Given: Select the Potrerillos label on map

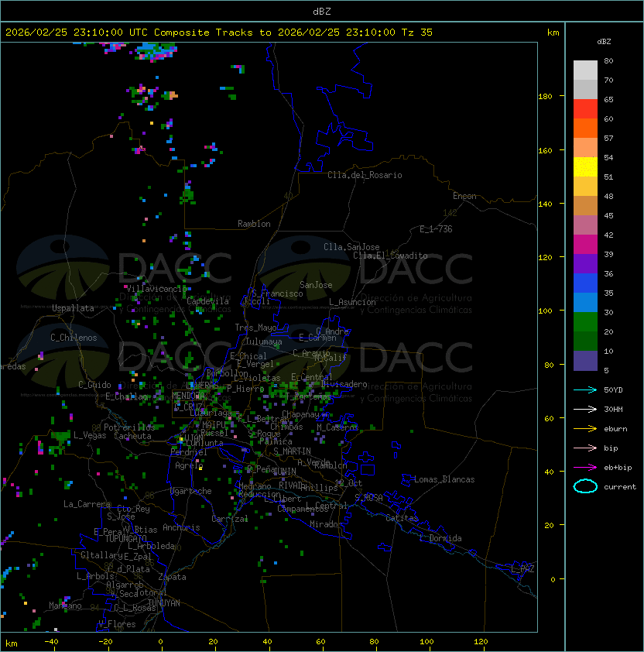Looking at the screenshot, I should coord(129,427).
